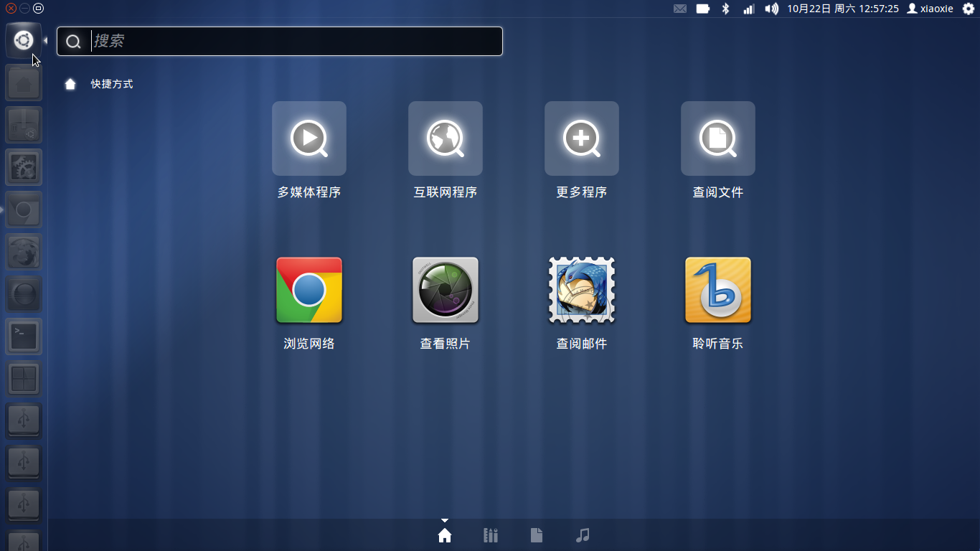The height and width of the screenshot is (551, 980).
Task: Switch to the Music lens tab
Action: (x=583, y=535)
